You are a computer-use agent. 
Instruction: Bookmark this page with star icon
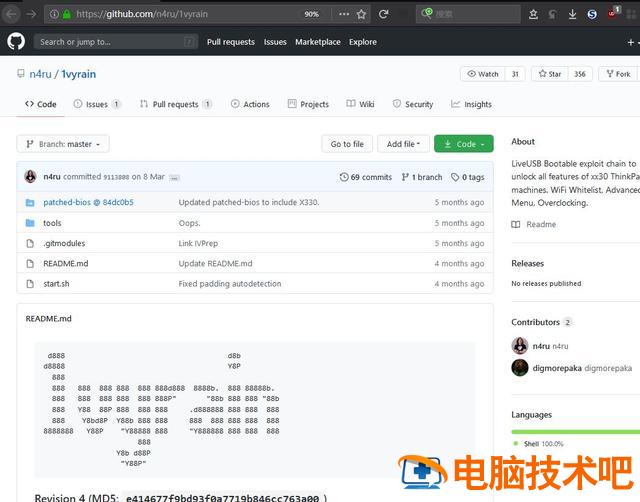click(x=361, y=14)
